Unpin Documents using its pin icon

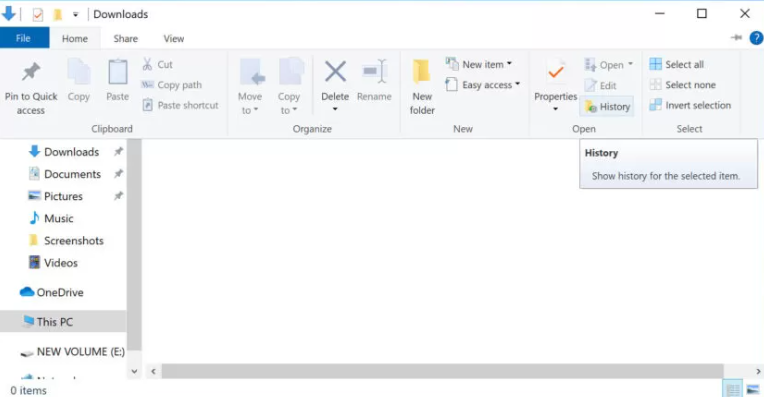[x=118, y=173]
